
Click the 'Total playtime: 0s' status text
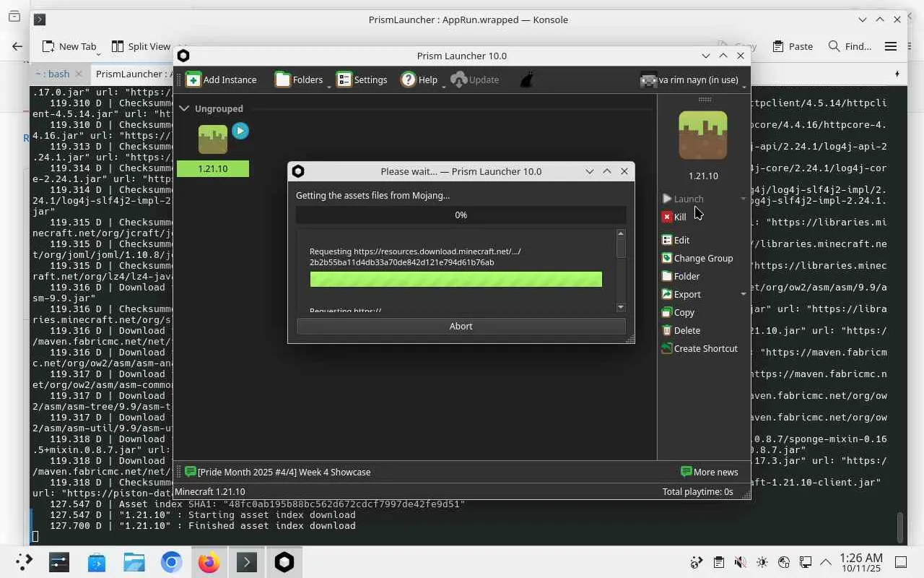click(697, 491)
